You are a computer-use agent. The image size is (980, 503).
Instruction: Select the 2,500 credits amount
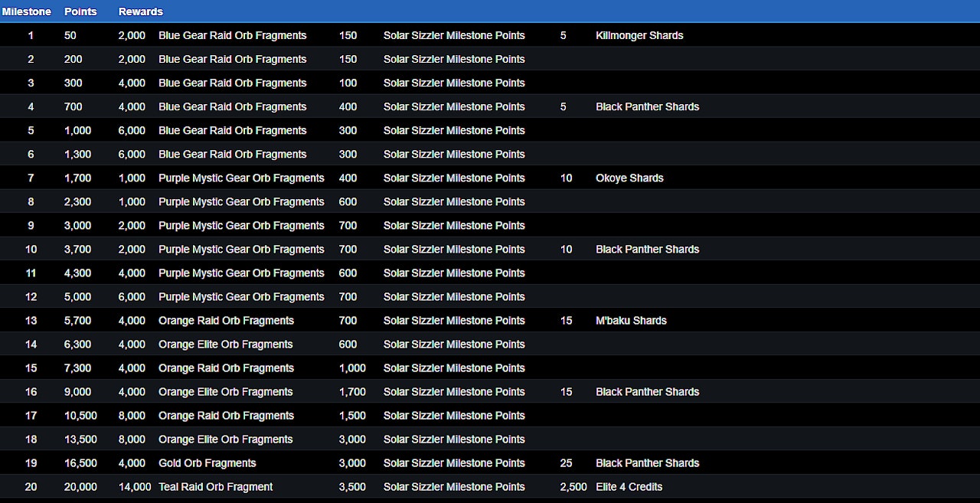(x=573, y=486)
